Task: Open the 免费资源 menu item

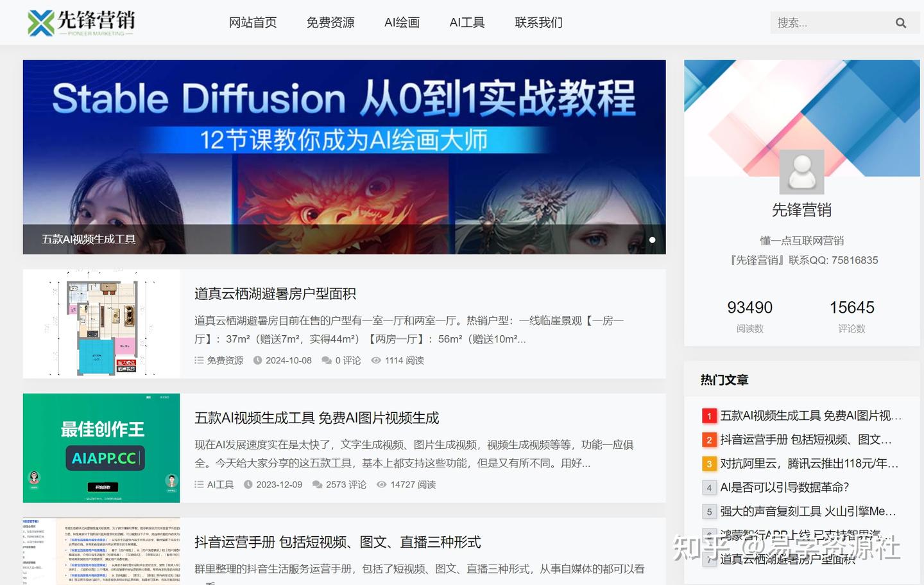Action: pos(330,22)
